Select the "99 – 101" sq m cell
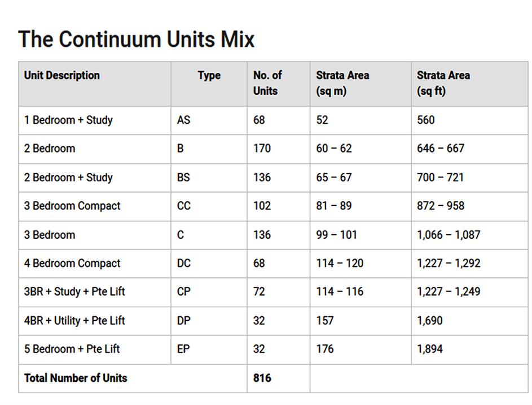 tap(336, 235)
